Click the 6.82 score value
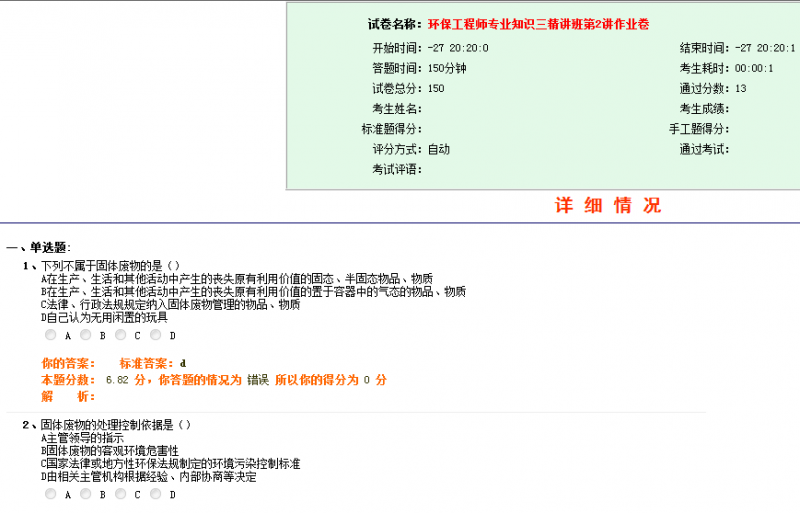This screenshot has width=800, height=513. (117, 380)
